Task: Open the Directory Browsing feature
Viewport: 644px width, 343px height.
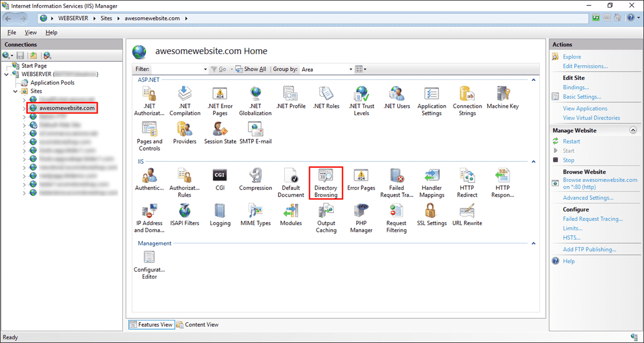Action: pos(326,182)
